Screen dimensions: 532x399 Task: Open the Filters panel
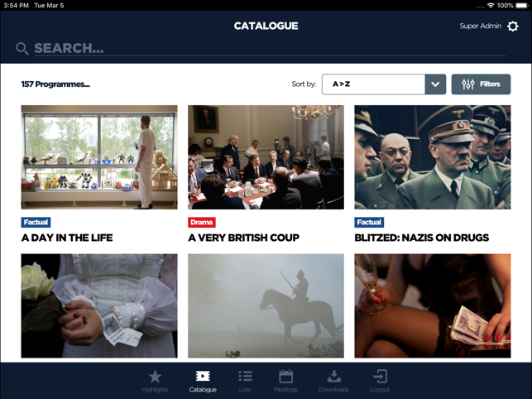pos(481,84)
